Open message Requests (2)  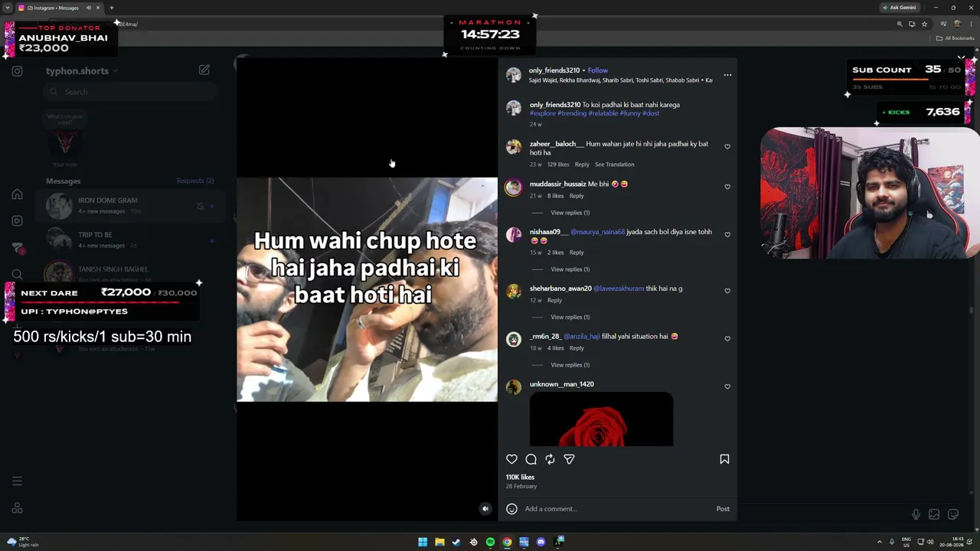click(x=195, y=181)
